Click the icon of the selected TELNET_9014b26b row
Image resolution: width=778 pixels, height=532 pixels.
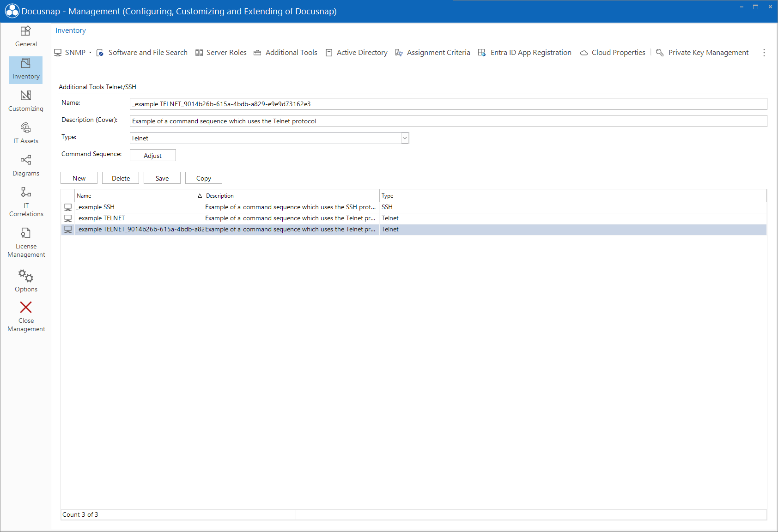click(x=68, y=230)
